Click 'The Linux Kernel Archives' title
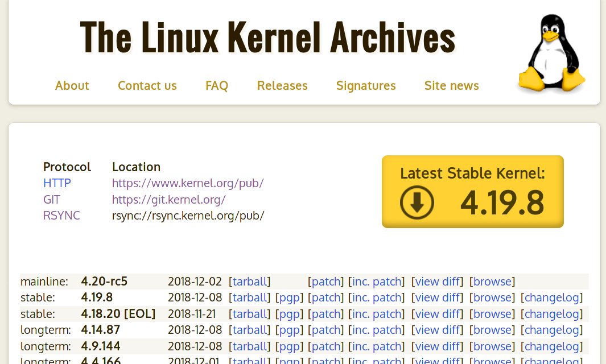Image resolution: width=606 pixels, height=364 pixels. coord(267,37)
